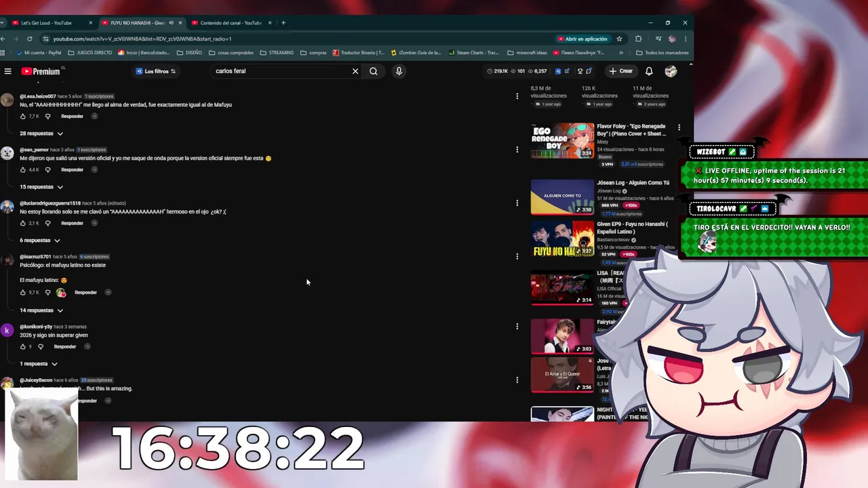Dislike the @isacruz5701 comment
This screenshot has width=868, height=488.
47,293
